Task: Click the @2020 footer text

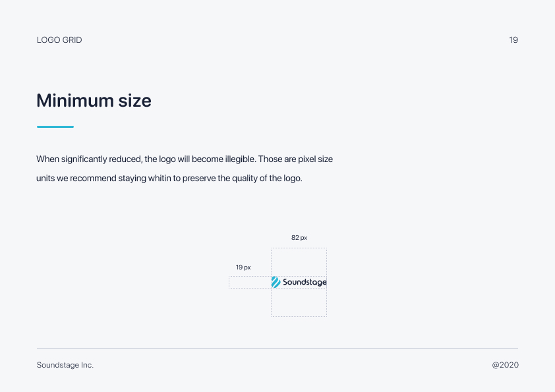Action: (505, 365)
